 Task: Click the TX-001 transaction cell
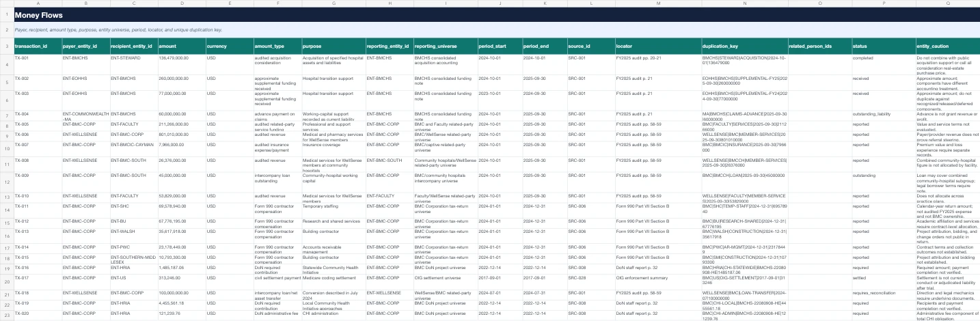coord(37,65)
